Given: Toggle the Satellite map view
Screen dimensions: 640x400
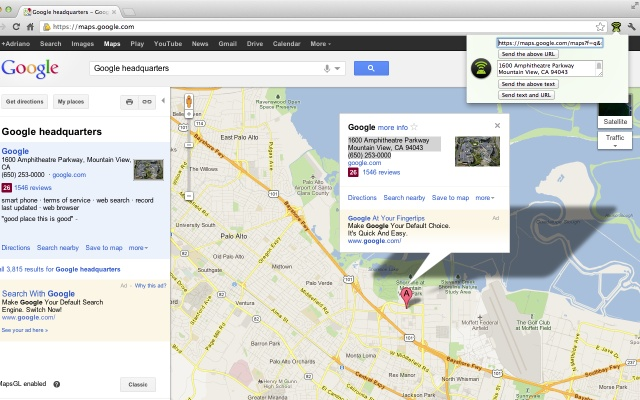Looking at the screenshot, I should click(x=615, y=121).
